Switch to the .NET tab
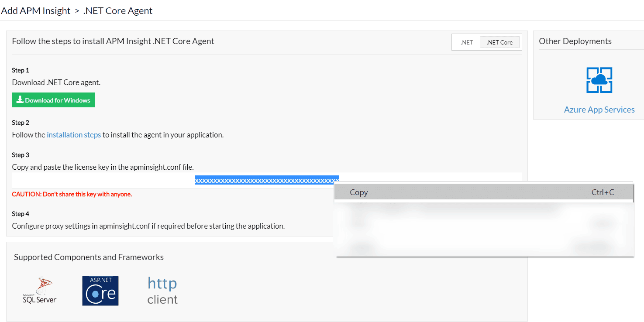 [x=466, y=42]
